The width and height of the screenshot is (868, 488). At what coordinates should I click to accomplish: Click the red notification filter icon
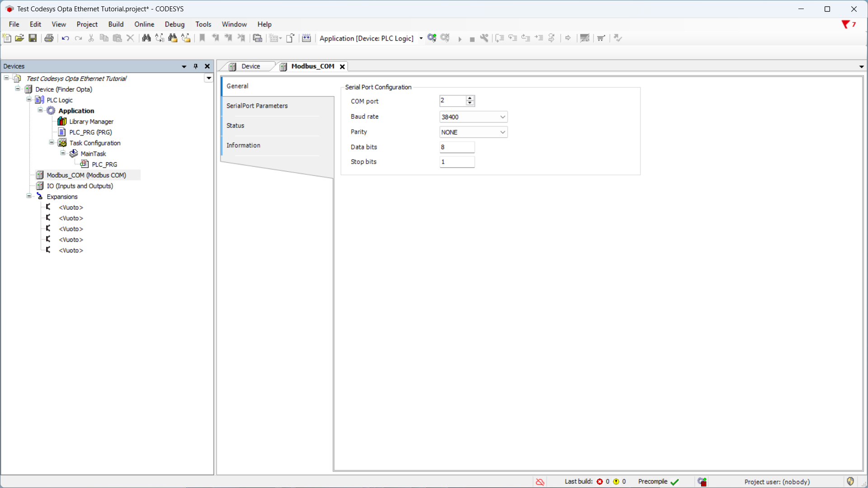pyautogui.click(x=845, y=24)
